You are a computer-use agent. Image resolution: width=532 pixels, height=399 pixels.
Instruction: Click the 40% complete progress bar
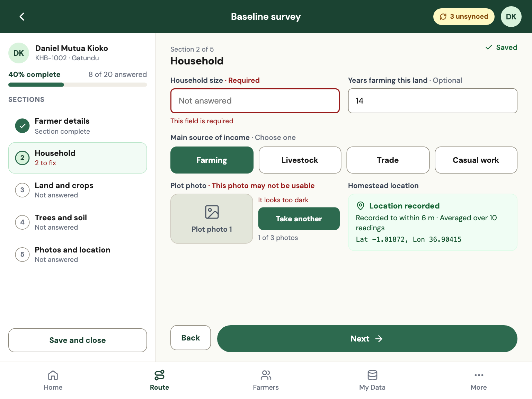pos(78,85)
